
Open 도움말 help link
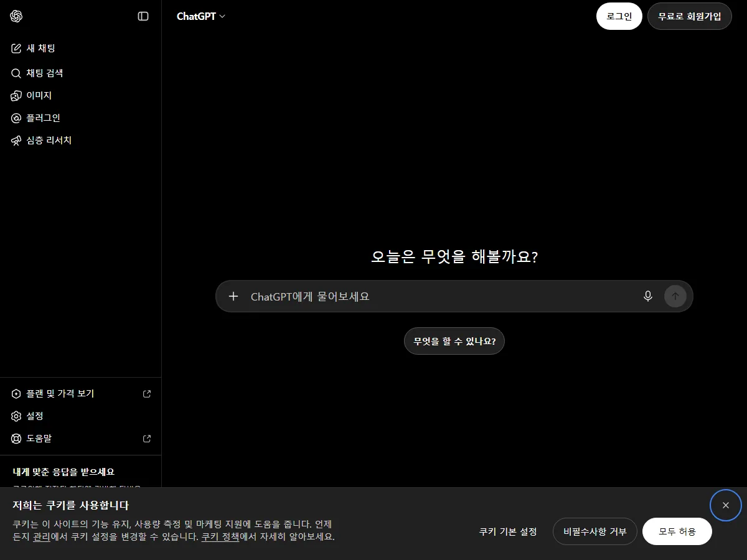80,438
